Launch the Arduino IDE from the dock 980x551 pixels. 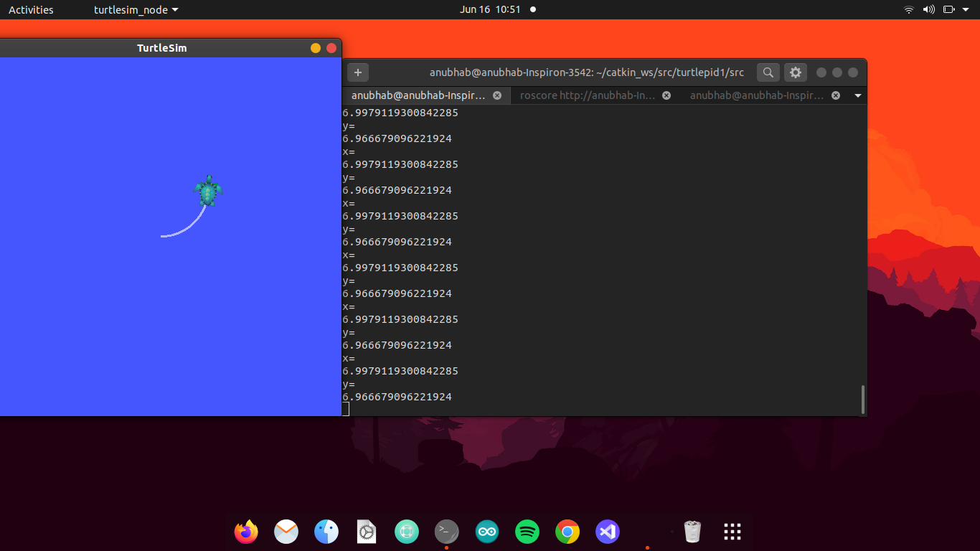(486, 532)
